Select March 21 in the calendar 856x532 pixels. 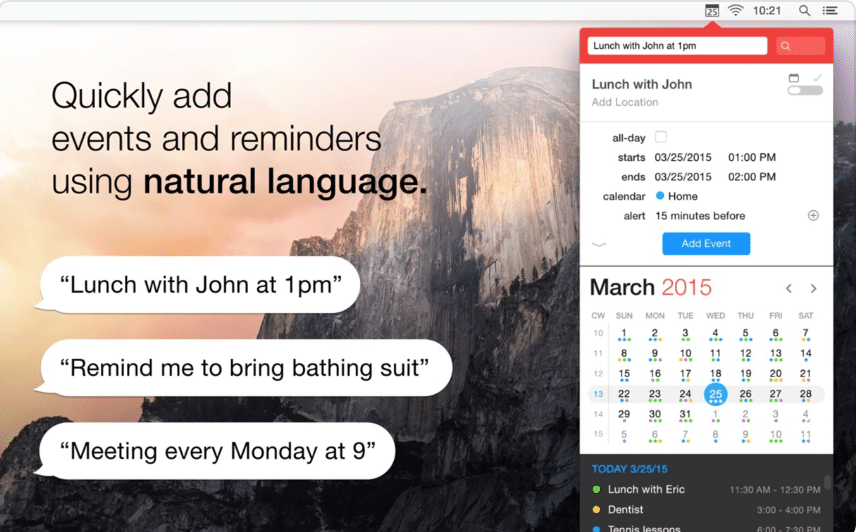pyautogui.click(x=805, y=374)
